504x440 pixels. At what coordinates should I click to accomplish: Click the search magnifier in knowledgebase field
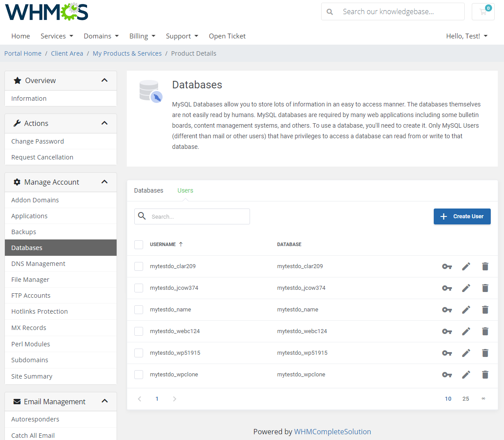coord(330,11)
